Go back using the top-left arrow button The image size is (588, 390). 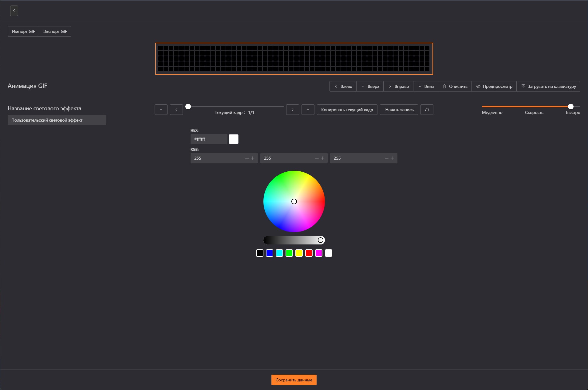click(14, 11)
